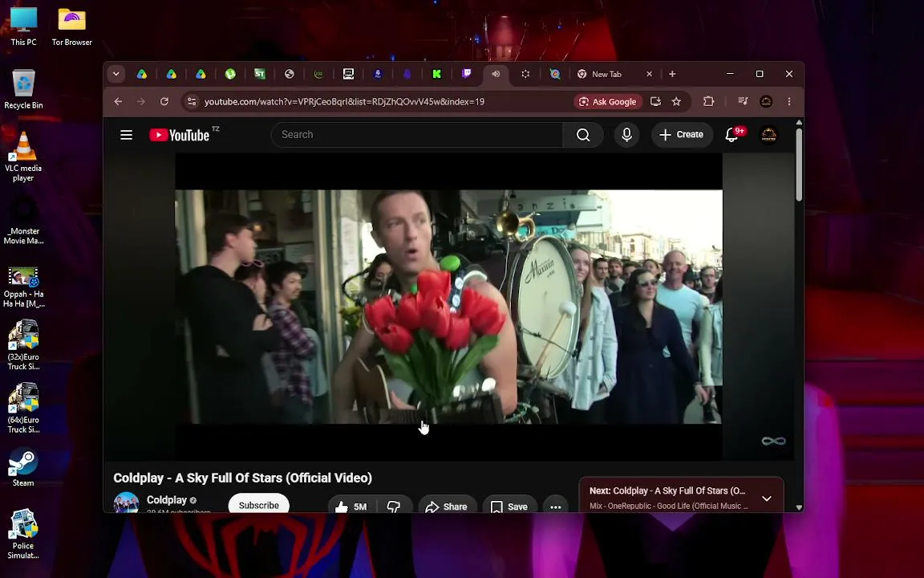Open Coldplay channel avatar
Screen dimensions: 924x578
tap(126, 503)
